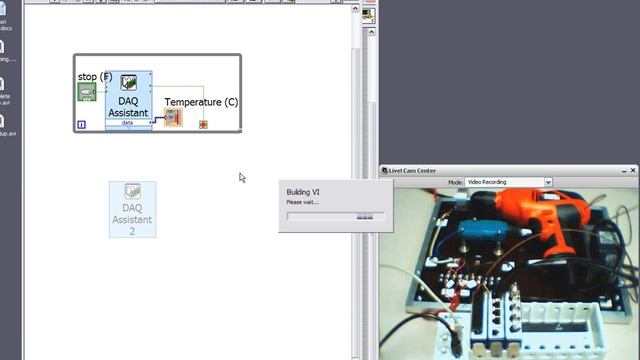Minimize the Live! Cam Center window
The image size is (640, 360).
point(624,171)
